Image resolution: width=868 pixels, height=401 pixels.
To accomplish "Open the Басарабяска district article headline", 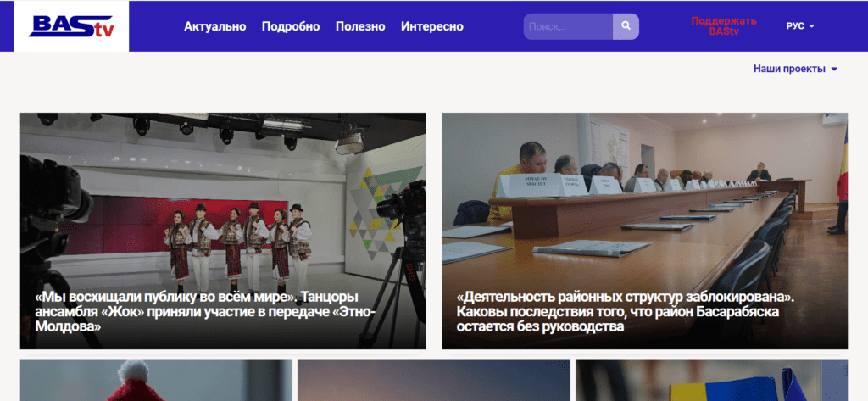I will [624, 312].
